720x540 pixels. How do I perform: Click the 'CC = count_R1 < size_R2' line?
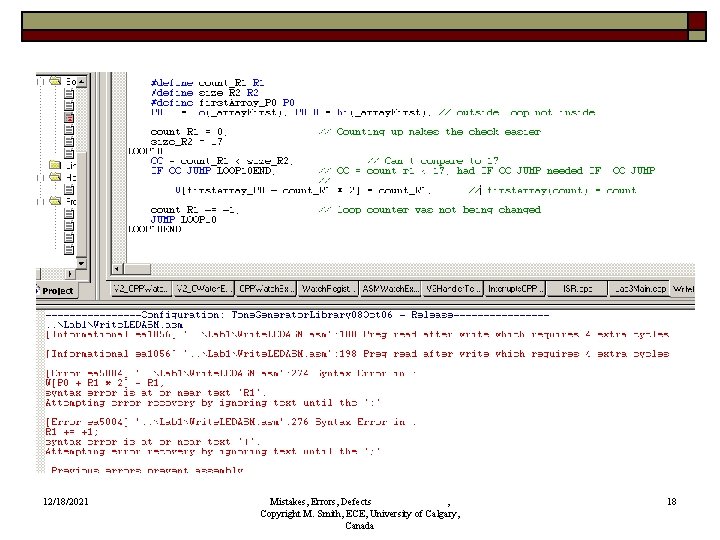tap(221, 161)
